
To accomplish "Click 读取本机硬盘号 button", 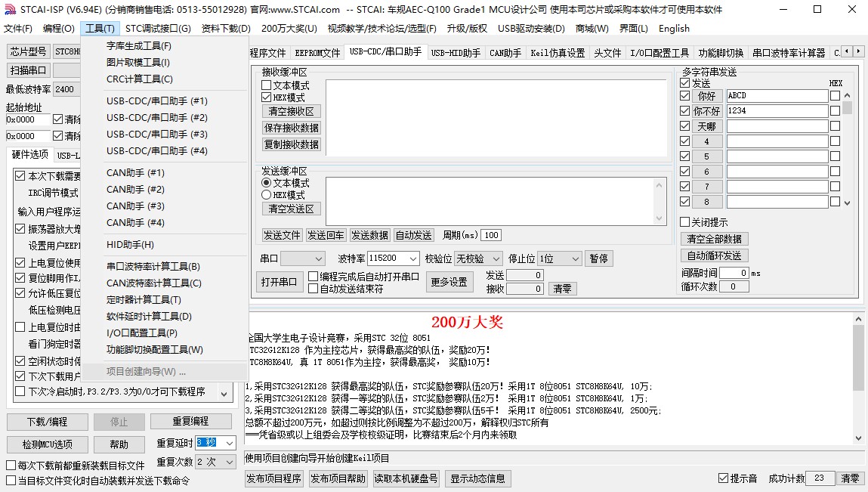I will [x=406, y=478].
